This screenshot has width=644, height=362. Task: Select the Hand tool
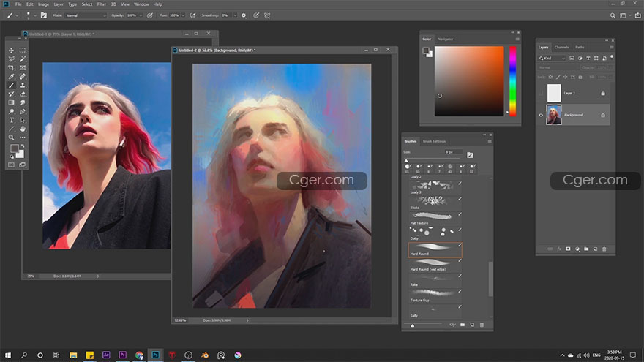tap(23, 129)
